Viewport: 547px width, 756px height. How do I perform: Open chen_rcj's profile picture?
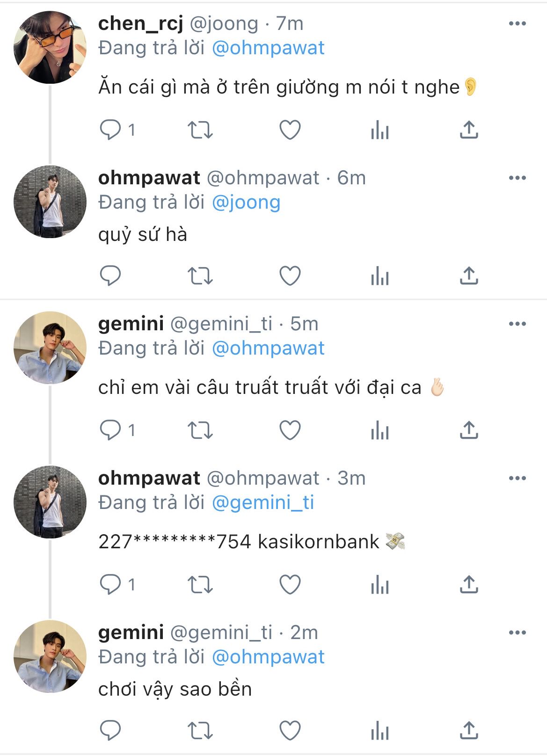tap(50, 48)
